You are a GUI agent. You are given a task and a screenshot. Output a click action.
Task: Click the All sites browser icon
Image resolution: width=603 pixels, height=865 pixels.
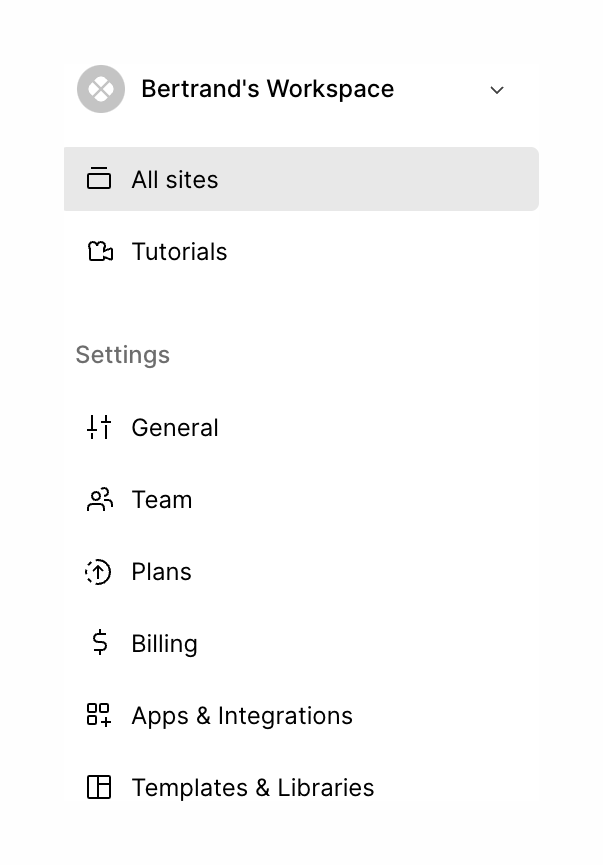pyautogui.click(x=99, y=179)
